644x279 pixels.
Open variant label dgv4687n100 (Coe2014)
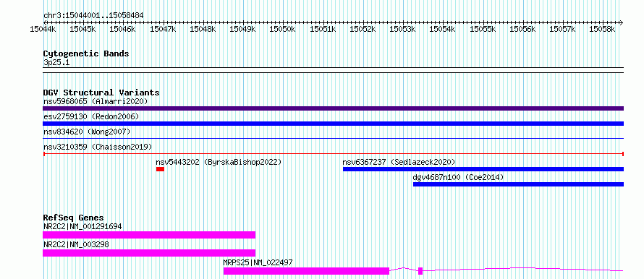pyautogui.click(x=458, y=177)
